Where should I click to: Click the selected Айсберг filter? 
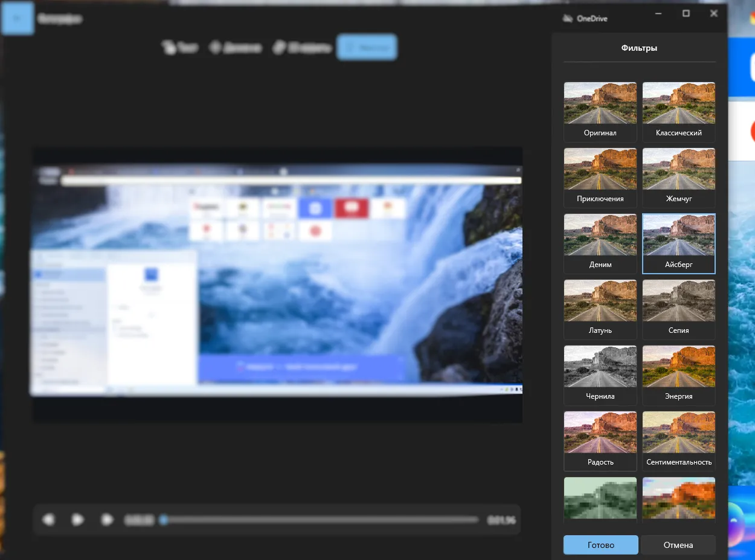coord(678,243)
